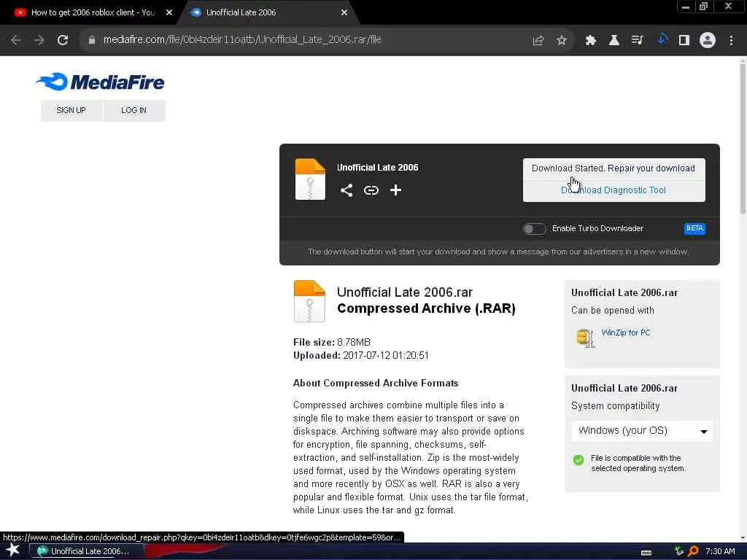Click the 7:30 AM clock
The width and height of the screenshot is (747, 560).
tap(720, 551)
